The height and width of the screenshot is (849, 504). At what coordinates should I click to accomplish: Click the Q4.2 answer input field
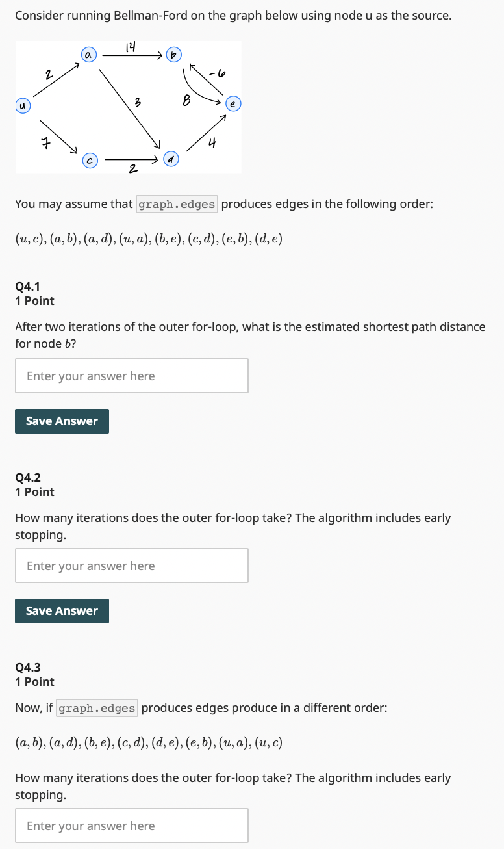pos(131,566)
